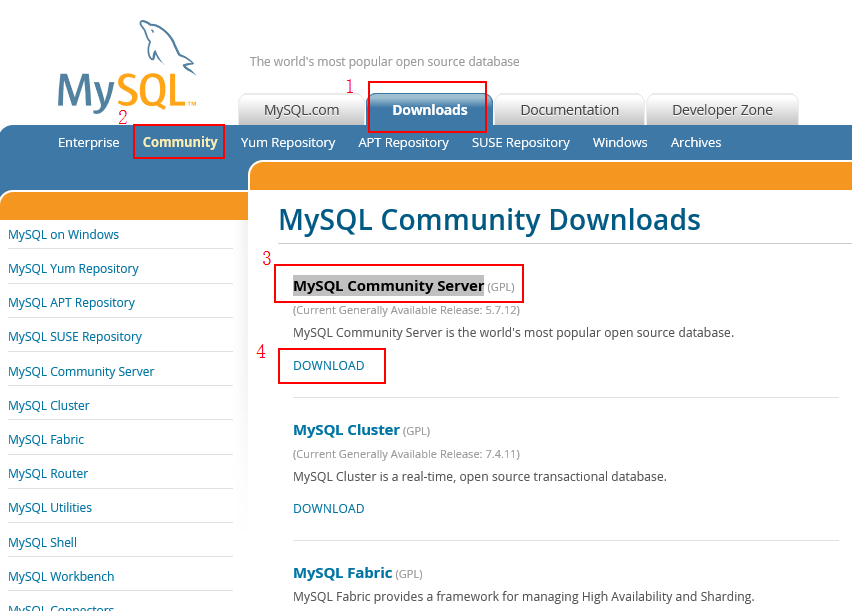Open MySQL Yum Repository sidebar link
This screenshot has width=852, height=611.
[x=73, y=269]
